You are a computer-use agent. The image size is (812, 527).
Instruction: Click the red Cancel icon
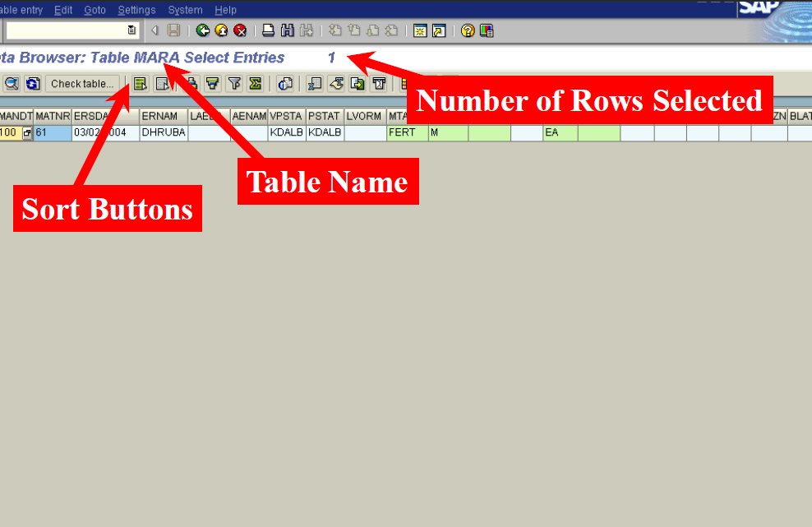click(x=240, y=30)
